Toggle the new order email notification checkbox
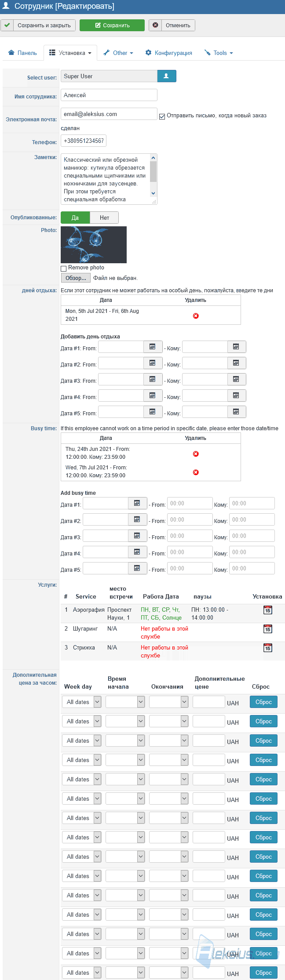 tap(162, 116)
